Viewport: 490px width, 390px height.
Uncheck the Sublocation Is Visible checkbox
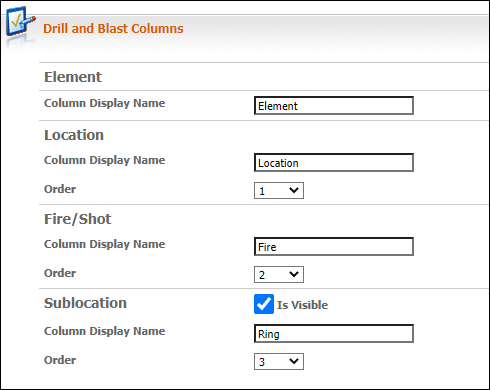[x=264, y=304]
